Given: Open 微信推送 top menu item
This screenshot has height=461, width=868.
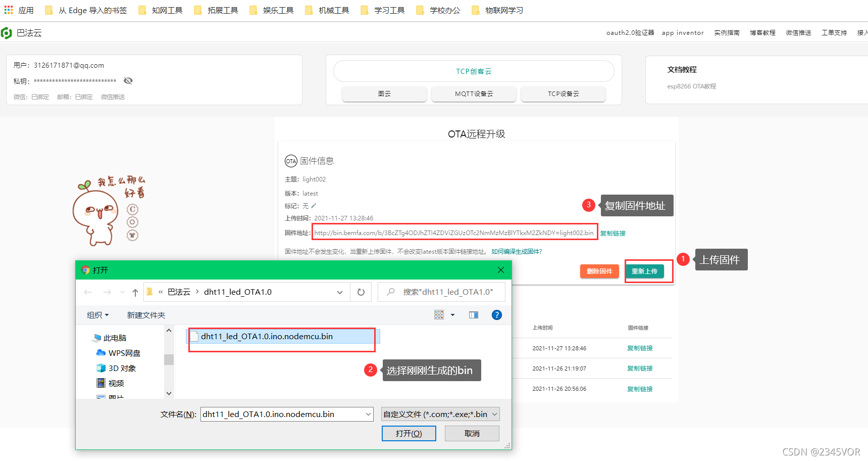Looking at the screenshot, I should click(798, 33).
